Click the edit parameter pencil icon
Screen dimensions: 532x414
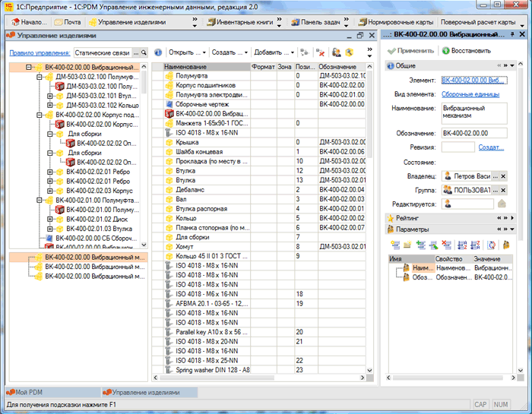pos(434,245)
